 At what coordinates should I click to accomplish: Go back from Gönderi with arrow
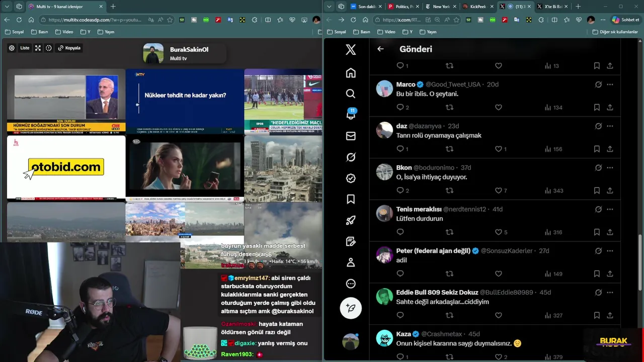380,49
